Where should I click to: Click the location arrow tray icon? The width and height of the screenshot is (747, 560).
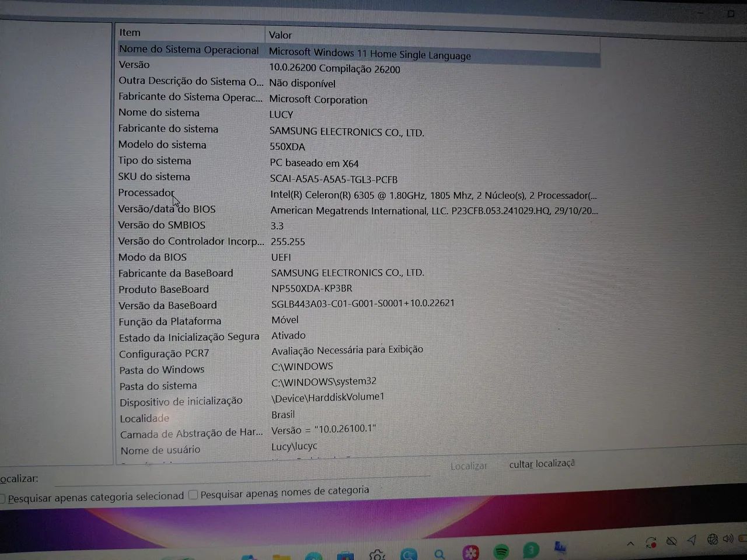click(x=692, y=540)
